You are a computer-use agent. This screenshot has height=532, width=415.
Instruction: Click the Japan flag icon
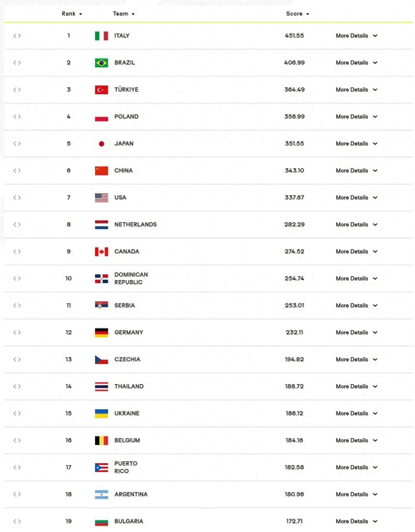101,144
